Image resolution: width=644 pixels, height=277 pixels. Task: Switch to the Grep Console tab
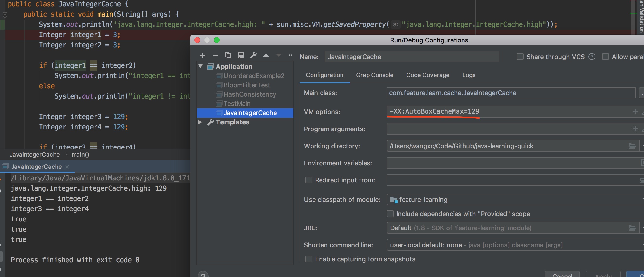(375, 75)
